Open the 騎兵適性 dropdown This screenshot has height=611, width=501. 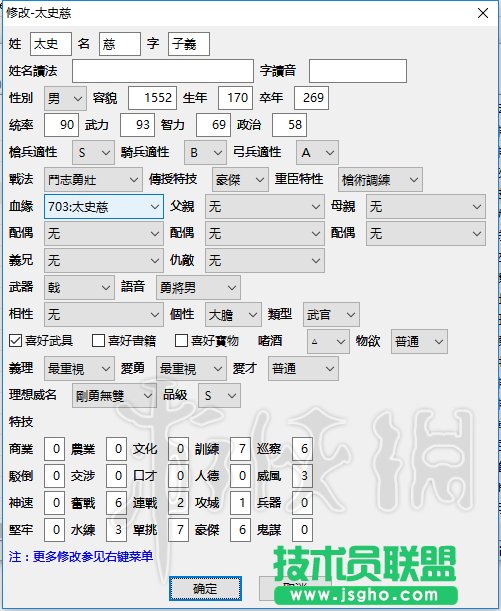tap(205, 152)
